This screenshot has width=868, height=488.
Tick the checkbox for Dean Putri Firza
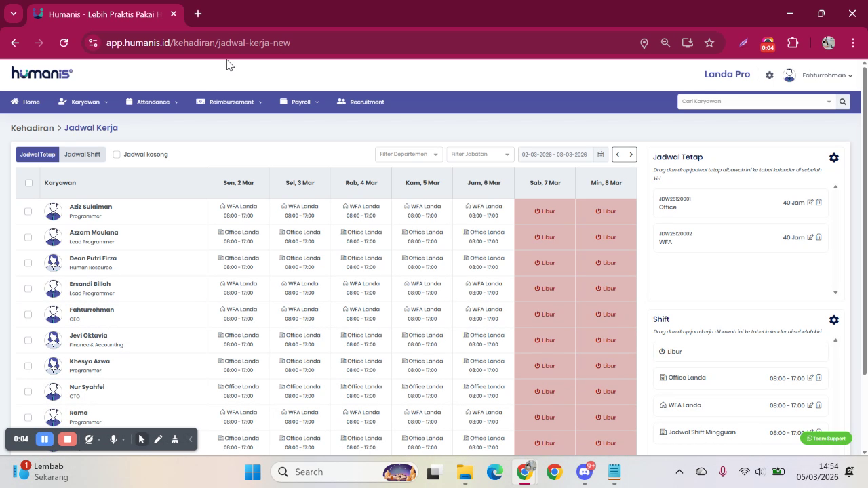point(28,263)
